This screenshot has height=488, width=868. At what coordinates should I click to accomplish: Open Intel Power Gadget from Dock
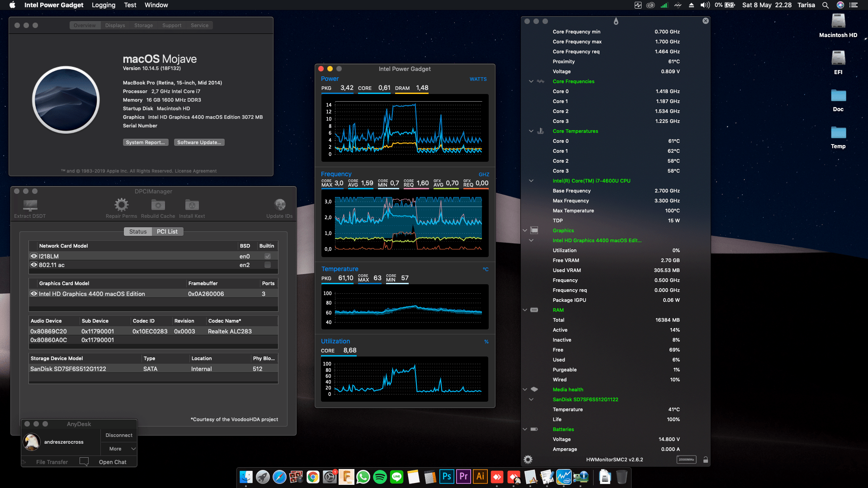click(564, 477)
